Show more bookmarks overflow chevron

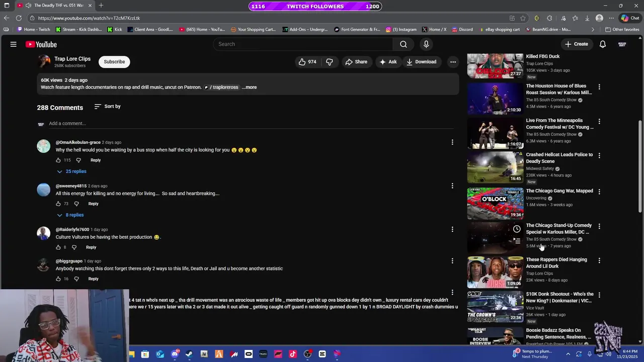click(x=593, y=30)
